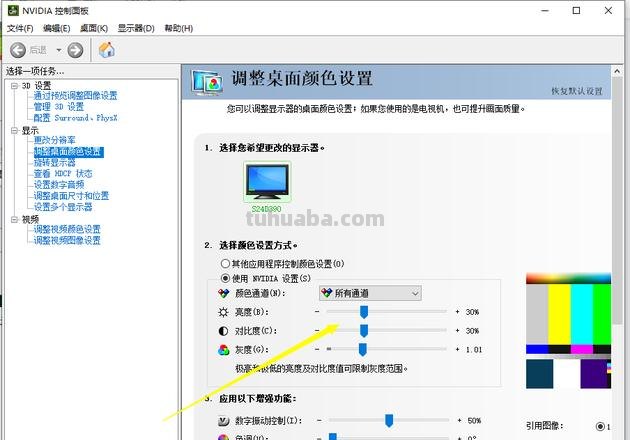The width and height of the screenshot is (630, 440).
Task: Click the digital vibrance plus button
Action: pos(459,421)
